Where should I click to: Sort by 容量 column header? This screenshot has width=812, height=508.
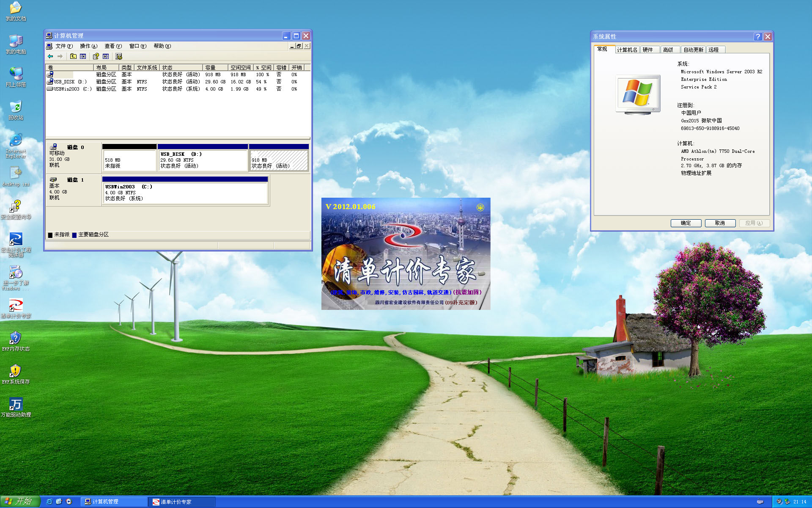pyautogui.click(x=215, y=68)
